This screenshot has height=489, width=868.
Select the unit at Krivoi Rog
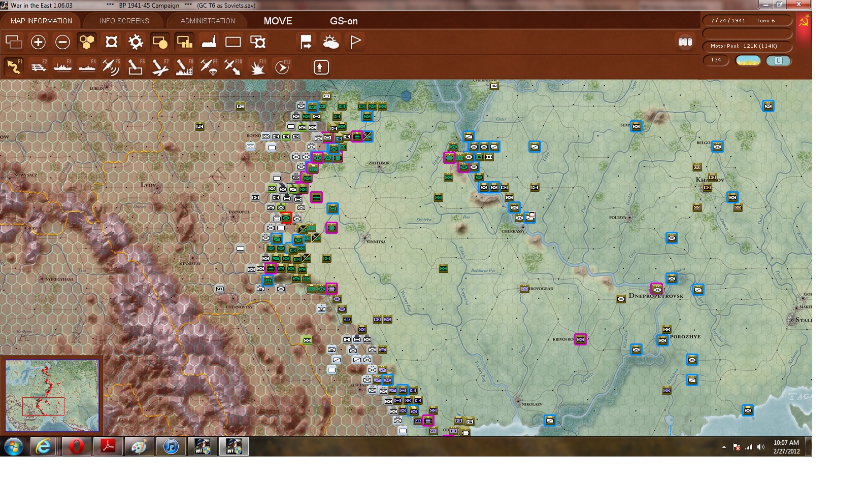[x=580, y=339]
